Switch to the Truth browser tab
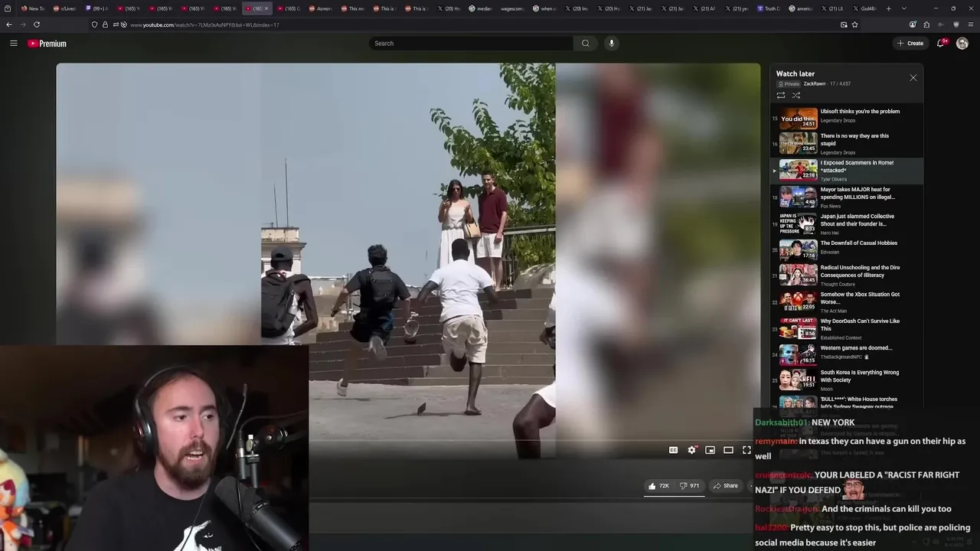Viewport: 980px width, 551px height. pyautogui.click(x=768, y=8)
